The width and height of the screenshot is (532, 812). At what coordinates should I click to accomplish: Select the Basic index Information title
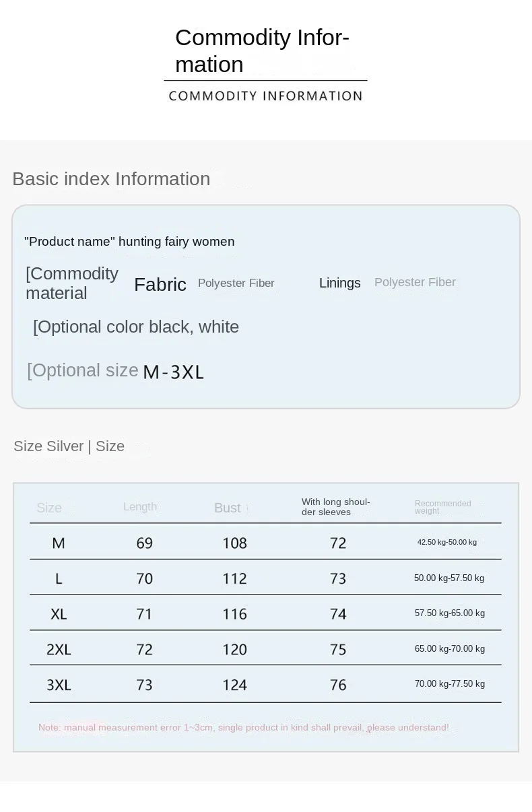click(x=111, y=179)
